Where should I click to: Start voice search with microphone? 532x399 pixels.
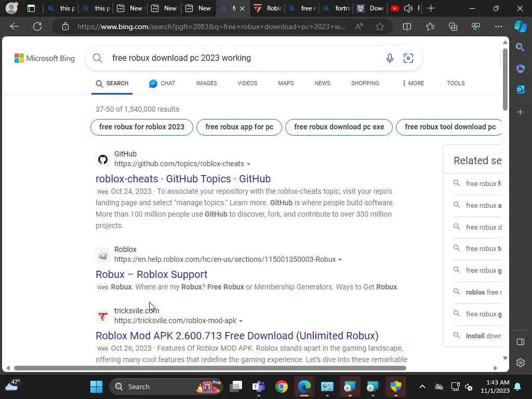pos(390,58)
